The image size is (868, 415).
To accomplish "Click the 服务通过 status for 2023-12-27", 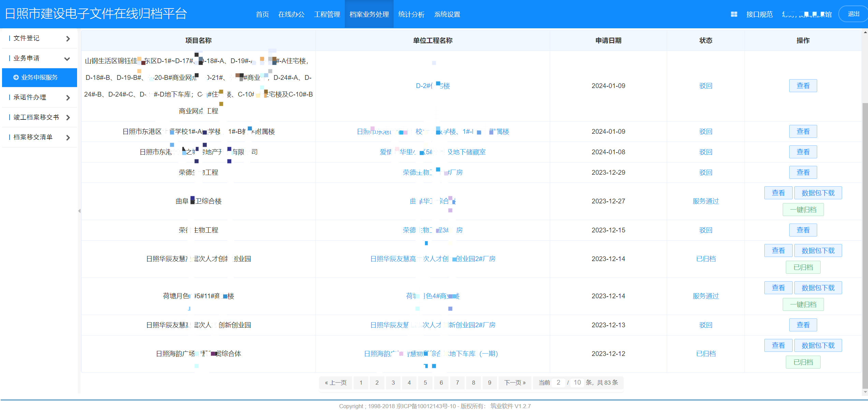I will coord(705,201).
